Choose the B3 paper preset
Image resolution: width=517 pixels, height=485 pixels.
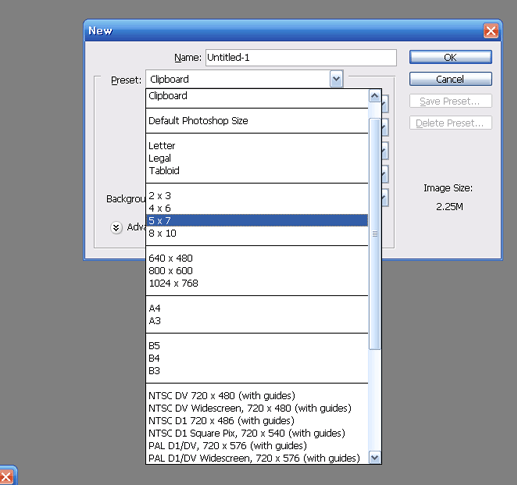click(257, 371)
